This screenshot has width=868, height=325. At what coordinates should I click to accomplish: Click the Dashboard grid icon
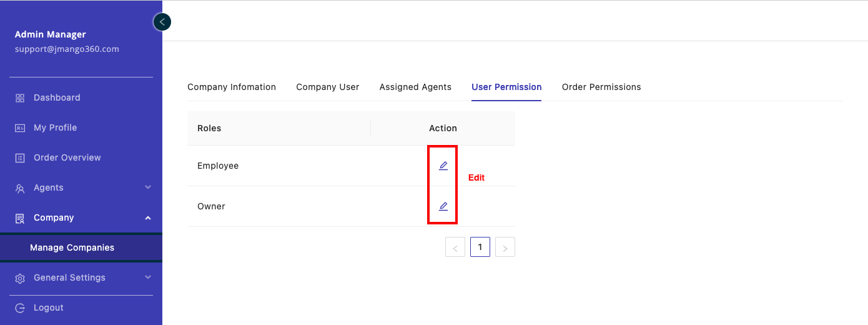(x=20, y=98)
